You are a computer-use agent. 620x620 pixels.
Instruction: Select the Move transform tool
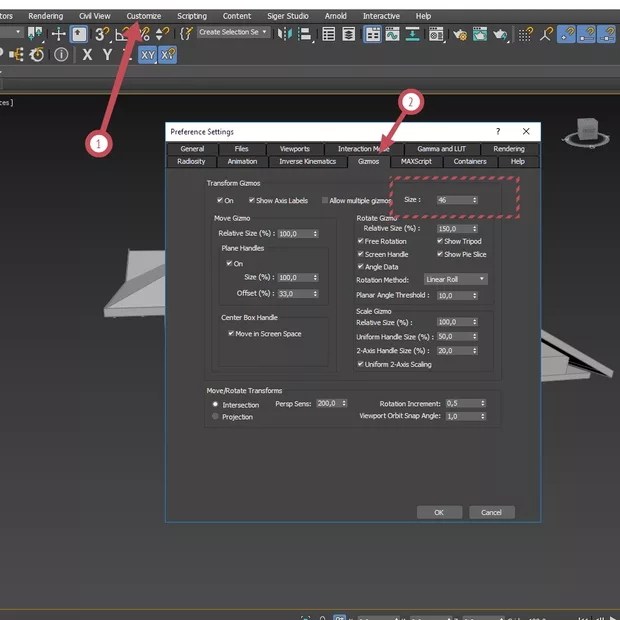point(59,33)
